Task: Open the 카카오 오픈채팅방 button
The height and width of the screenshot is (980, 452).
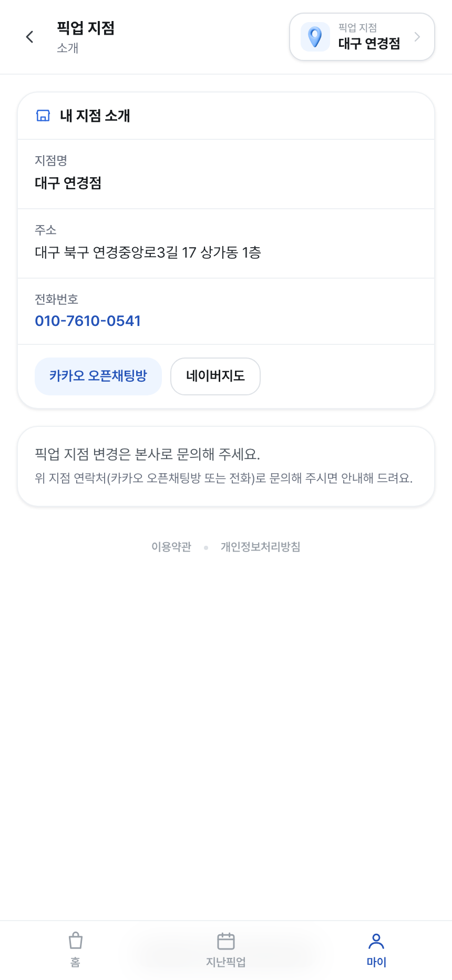Action: tap(98, 376)
